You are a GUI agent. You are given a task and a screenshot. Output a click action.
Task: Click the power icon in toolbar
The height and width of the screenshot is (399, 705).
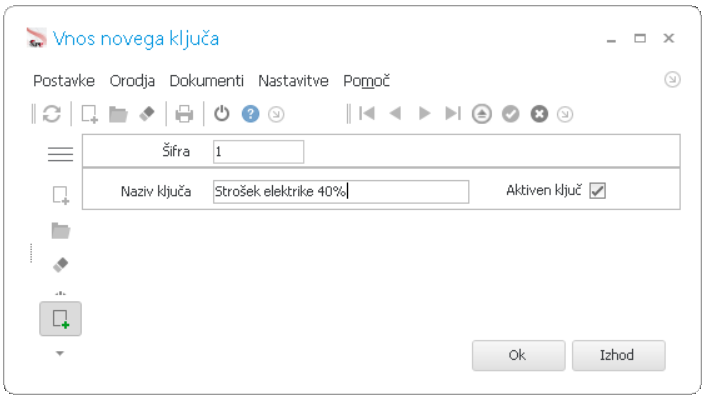(x=222, y=114)
